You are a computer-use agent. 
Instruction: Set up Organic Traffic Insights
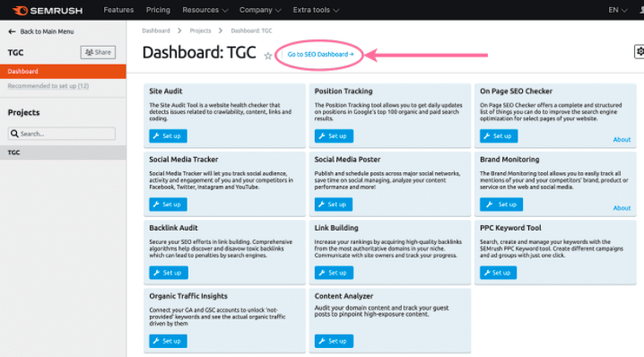(x=168, y=341)
